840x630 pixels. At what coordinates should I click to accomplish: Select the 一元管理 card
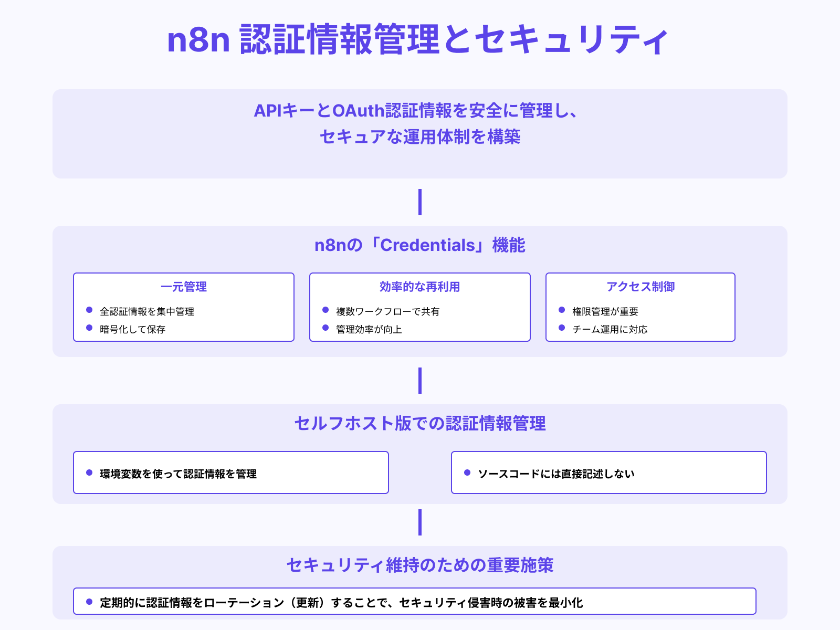click(183, 307)
